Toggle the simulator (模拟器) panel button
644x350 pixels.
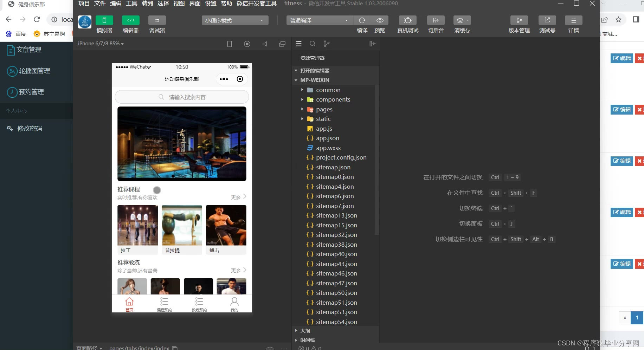tap(104, 20)
